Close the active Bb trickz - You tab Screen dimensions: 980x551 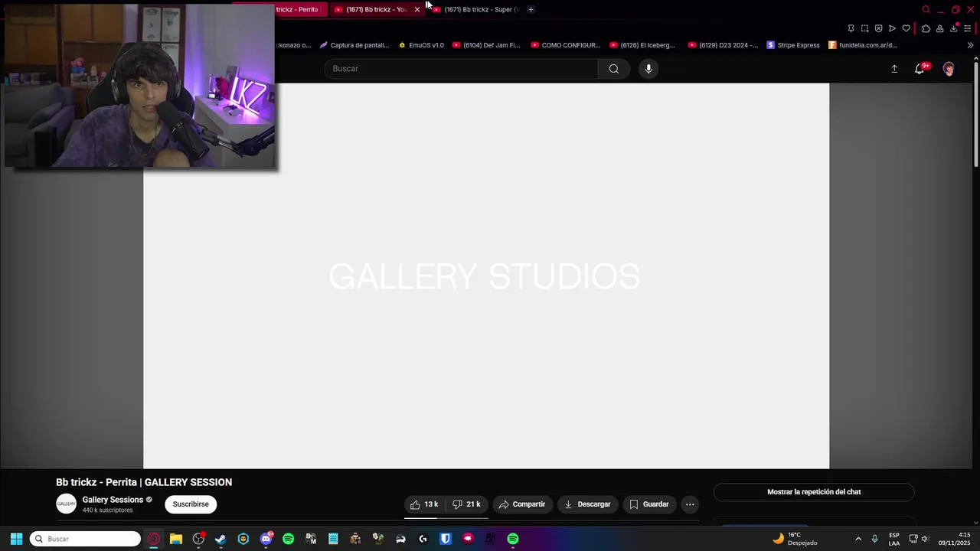point(416,9)
